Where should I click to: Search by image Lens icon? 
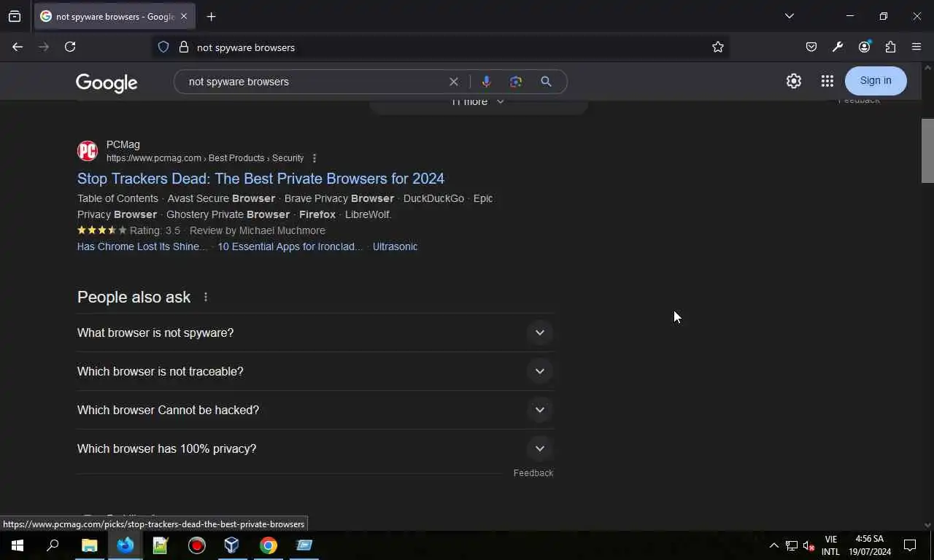coord(516,82)
